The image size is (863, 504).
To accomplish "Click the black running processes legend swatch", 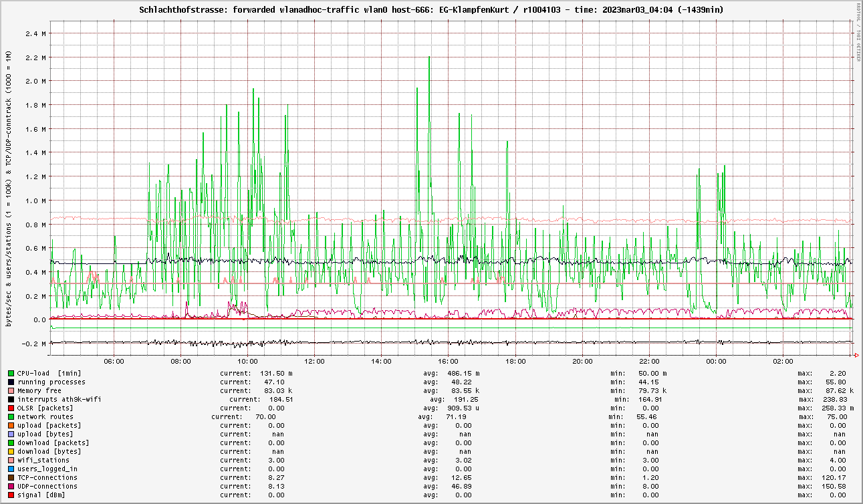I will (11, 382).
